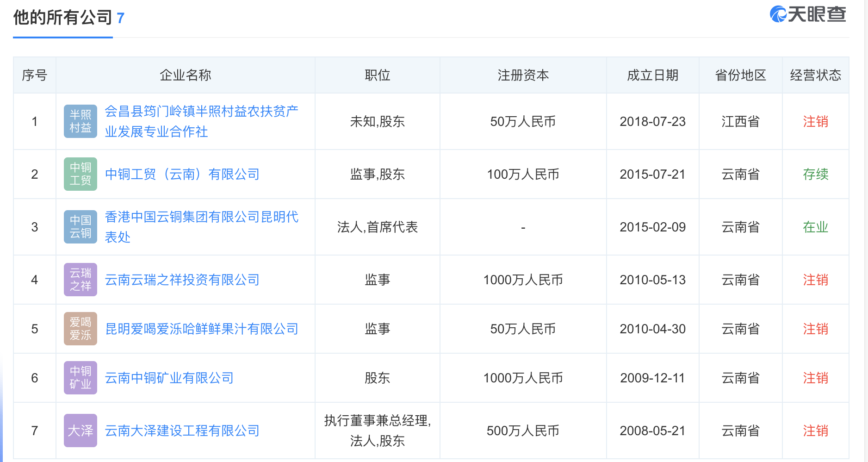
Task: Click the date 2010-05-13
Action: [653, 280]
